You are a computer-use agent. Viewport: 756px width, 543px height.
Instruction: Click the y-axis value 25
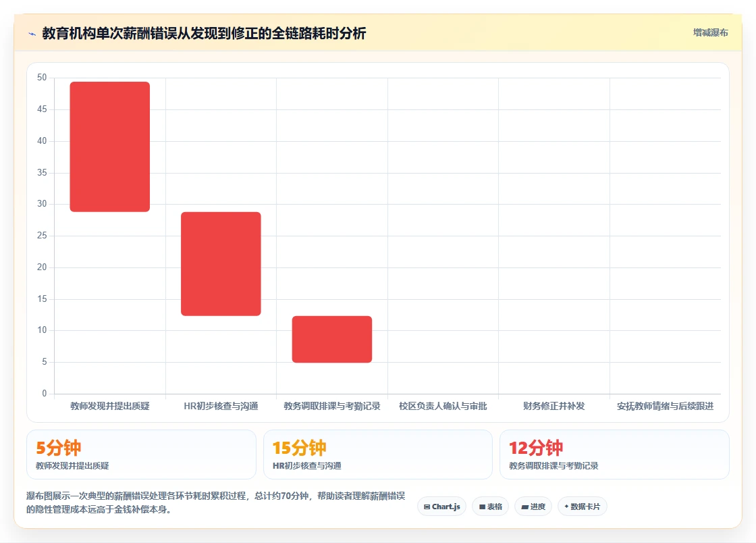coord(42,235)
